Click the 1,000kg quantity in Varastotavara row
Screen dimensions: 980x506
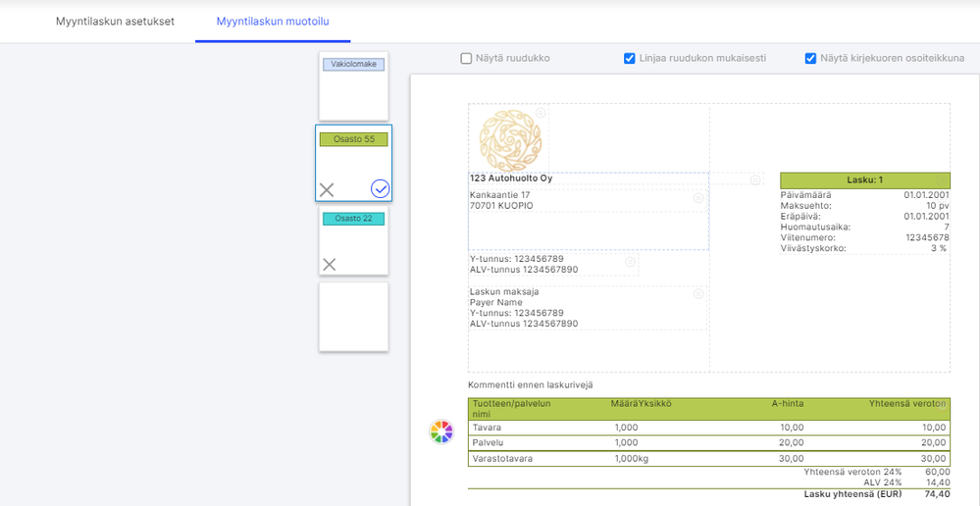pyautogui.click(x=631, y=459)
